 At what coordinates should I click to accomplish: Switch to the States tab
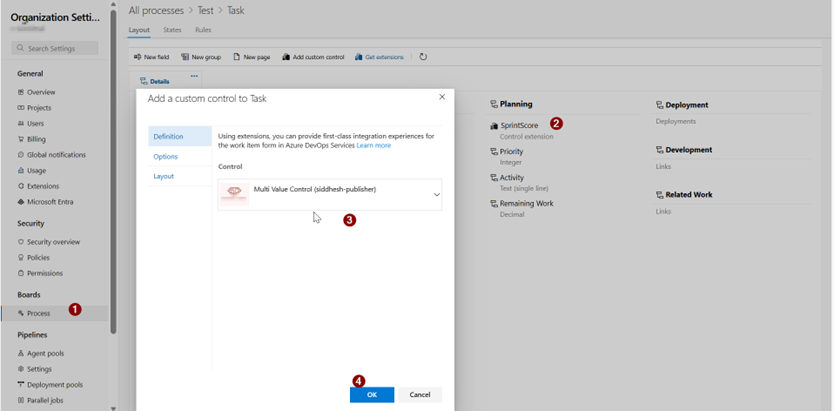click(172, 30)
